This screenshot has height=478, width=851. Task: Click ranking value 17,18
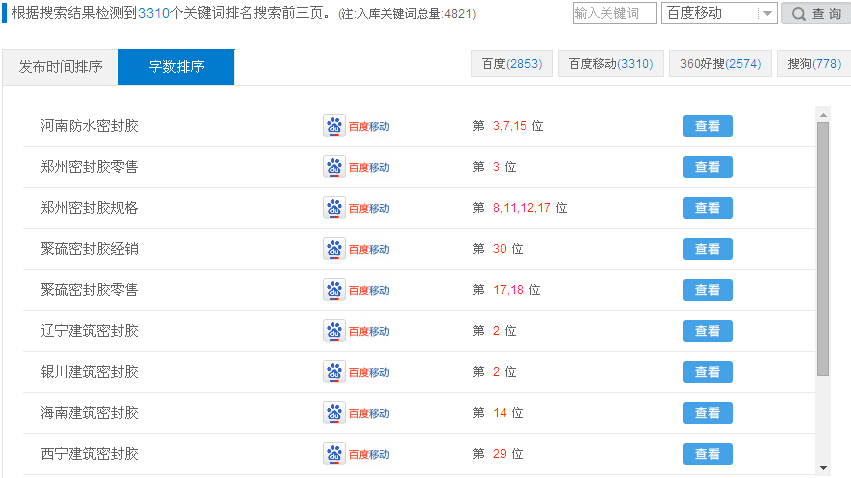coord(509,290)
